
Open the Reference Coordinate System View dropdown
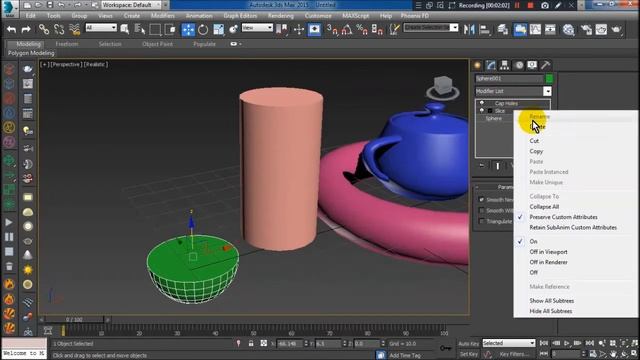(x=257, y=28)
